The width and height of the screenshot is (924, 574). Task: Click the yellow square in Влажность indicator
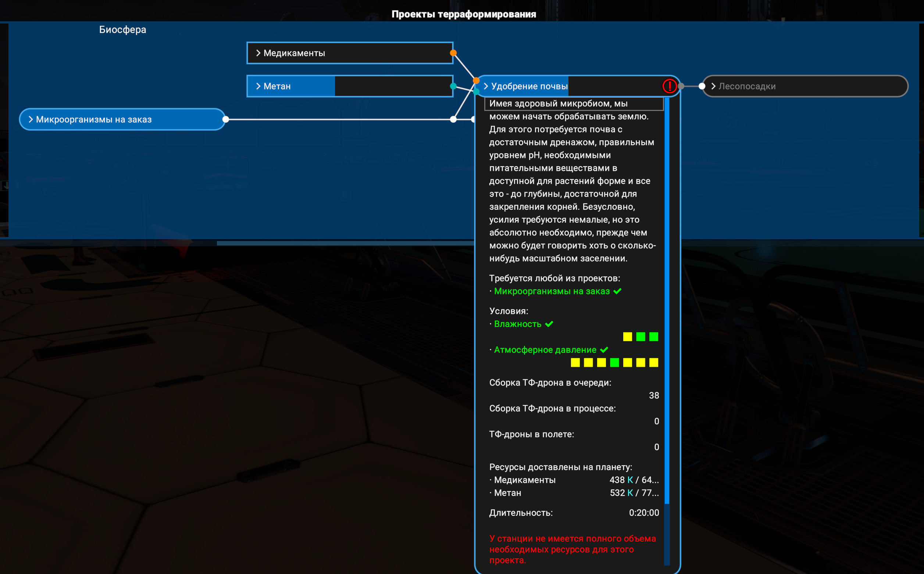click(627, 337)
